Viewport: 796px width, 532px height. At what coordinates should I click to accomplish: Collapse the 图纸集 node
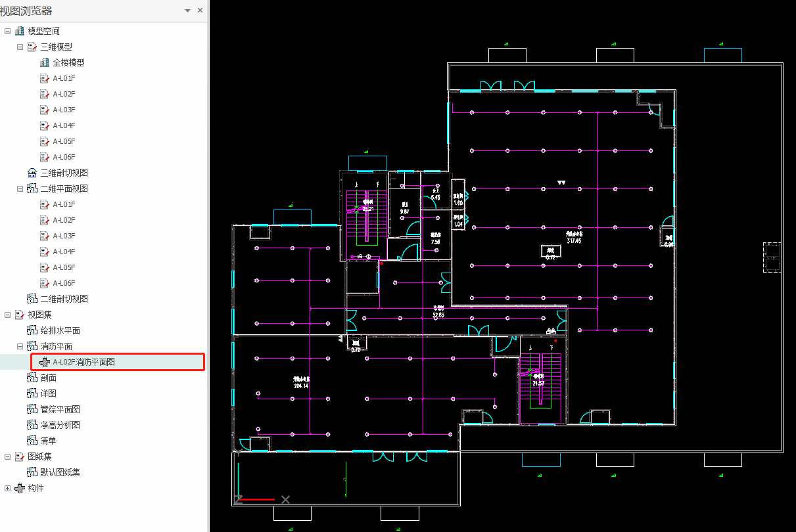pos(8,456)
